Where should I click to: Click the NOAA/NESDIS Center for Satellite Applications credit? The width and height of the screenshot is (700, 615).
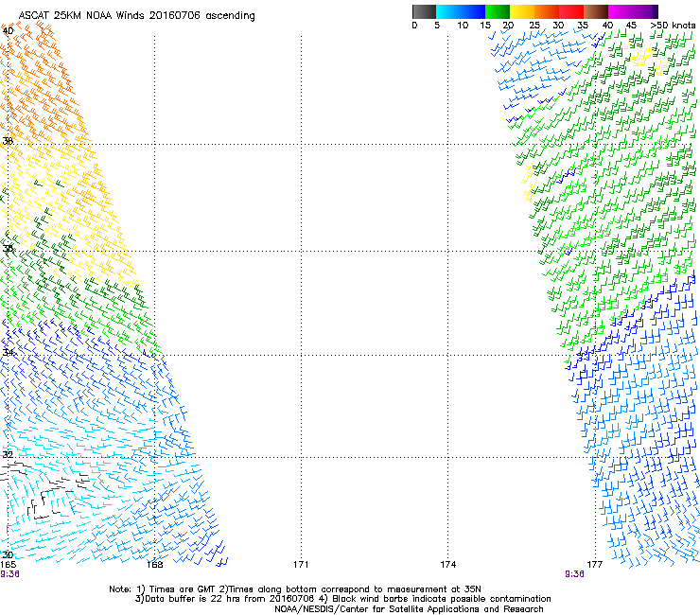coord(409,609)
